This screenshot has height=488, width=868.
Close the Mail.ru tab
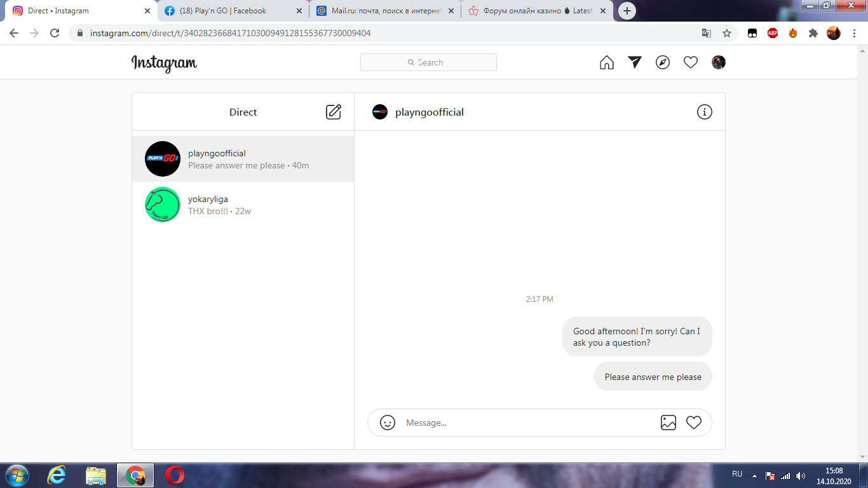click(451, 11)
